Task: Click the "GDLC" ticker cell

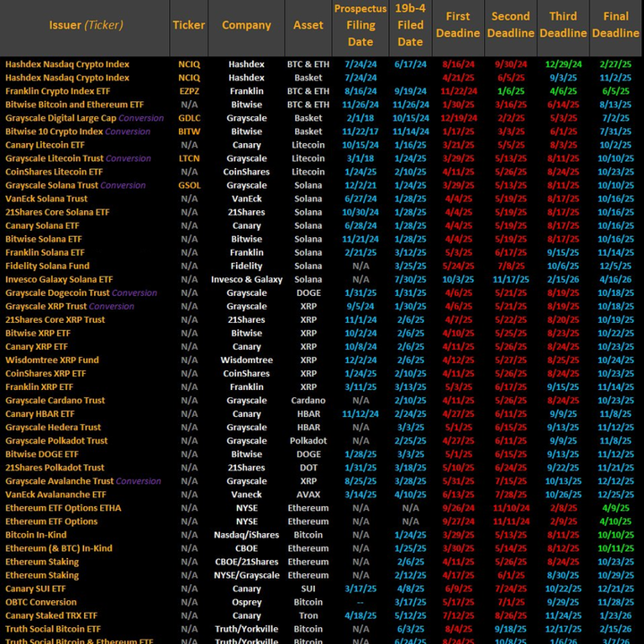Action: click(x=189, y=118)
